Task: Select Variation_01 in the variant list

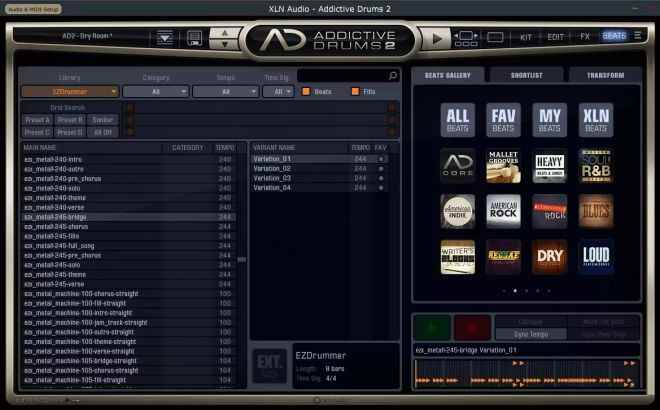Action: coord(319,159)
